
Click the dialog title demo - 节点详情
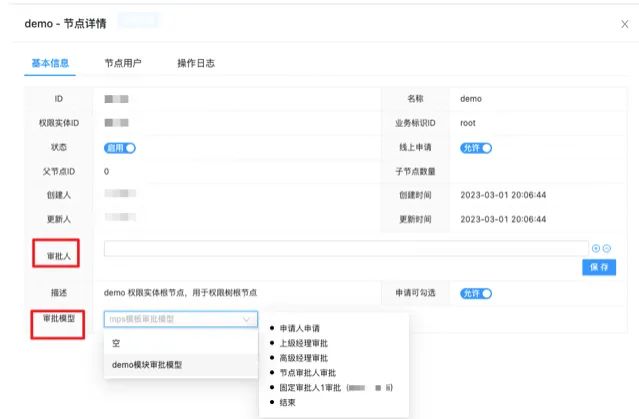65,24
